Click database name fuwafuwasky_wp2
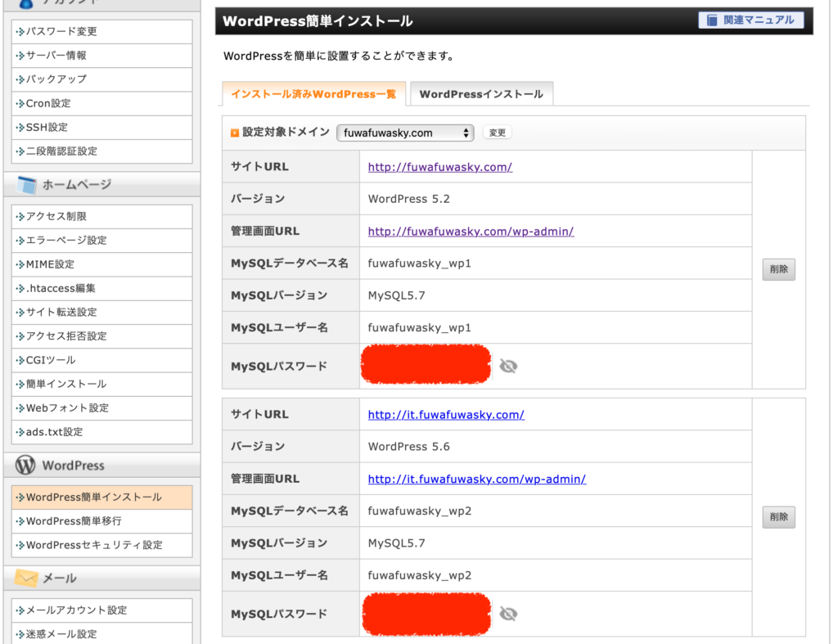Screen dimensions: 838x644 420,511
